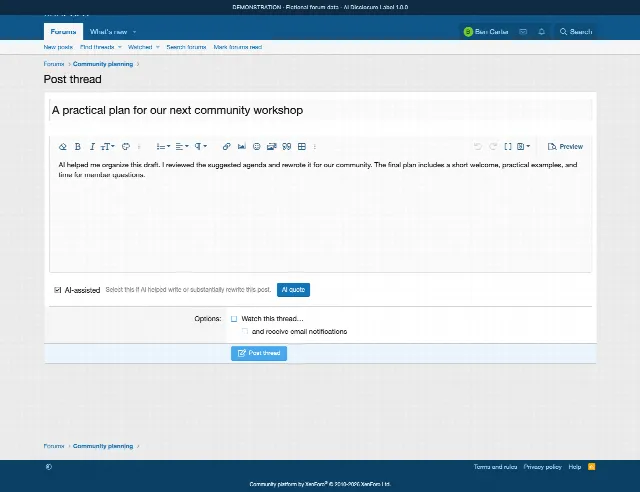640x492 pixels.
Task: Open the Community platform by XenForo link
Action: (320, 484)
